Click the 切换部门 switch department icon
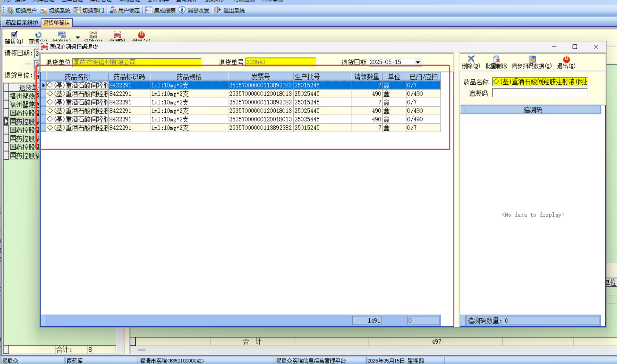 [x=77, y=10]
